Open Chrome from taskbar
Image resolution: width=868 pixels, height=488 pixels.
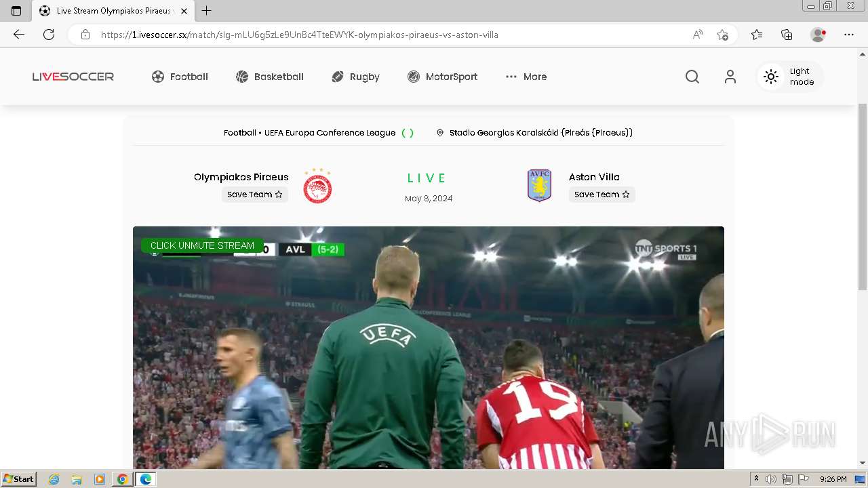pyautogui.click(x=122, y=479)
